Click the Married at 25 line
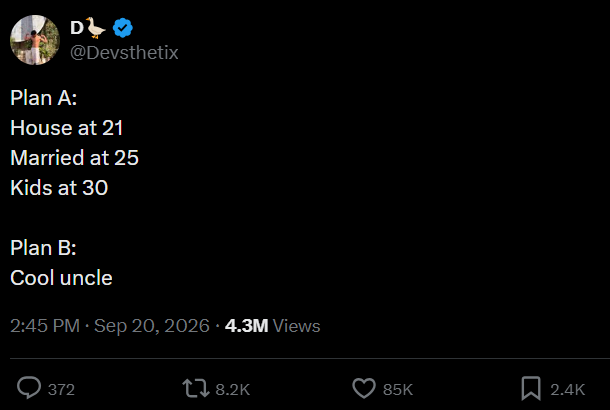The image size is (610, 410). [x=74, y=158]
